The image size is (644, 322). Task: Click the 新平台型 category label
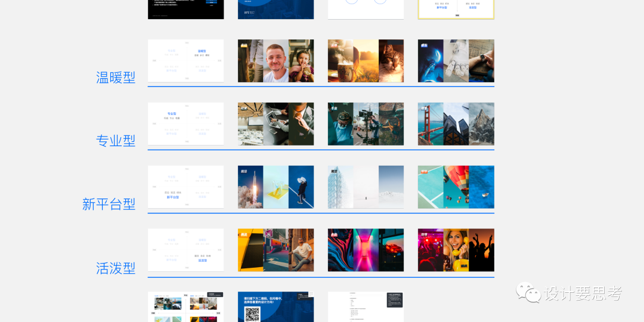(109, 204)
